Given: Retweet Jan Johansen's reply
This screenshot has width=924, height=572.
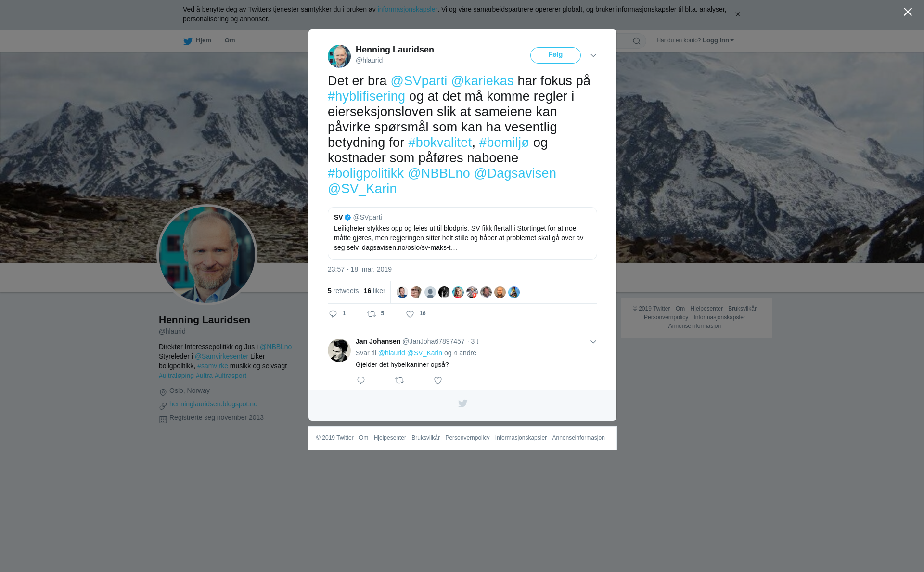Looking at the screenshot, I should click(x=399, y=380).
